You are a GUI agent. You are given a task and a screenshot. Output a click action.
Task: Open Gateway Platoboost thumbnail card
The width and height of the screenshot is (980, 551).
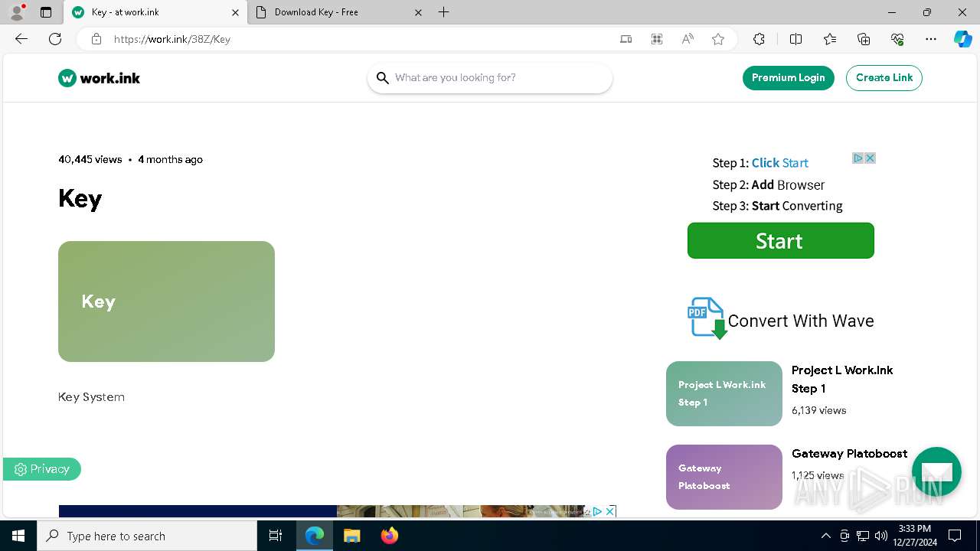tap(724, 477)
